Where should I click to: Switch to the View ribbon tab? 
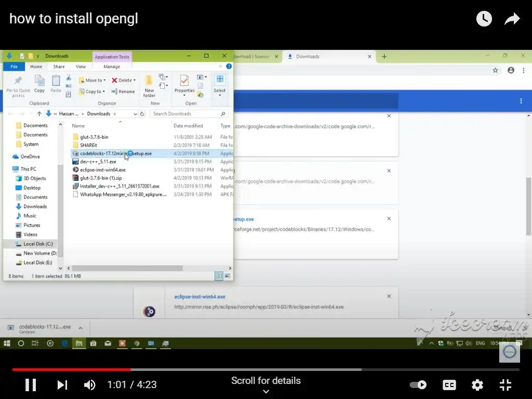(x=81, y=66)
